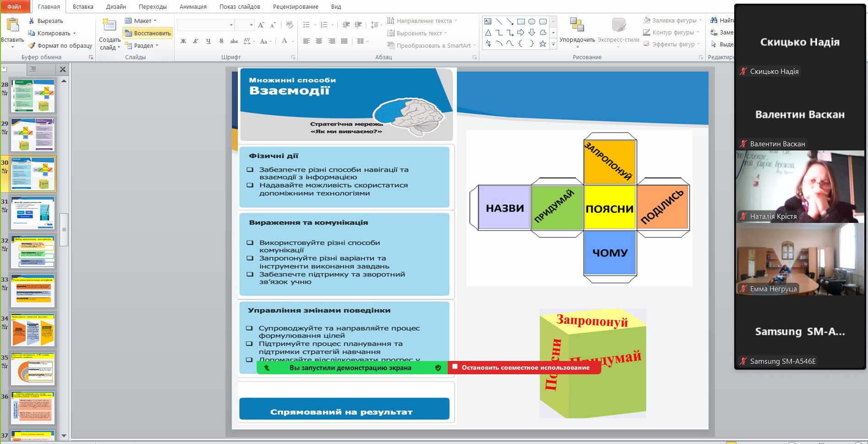This screenshot has height=444, width=868.
Task: Toggle underline (Ч) formatting
Action: click(209, 41)
